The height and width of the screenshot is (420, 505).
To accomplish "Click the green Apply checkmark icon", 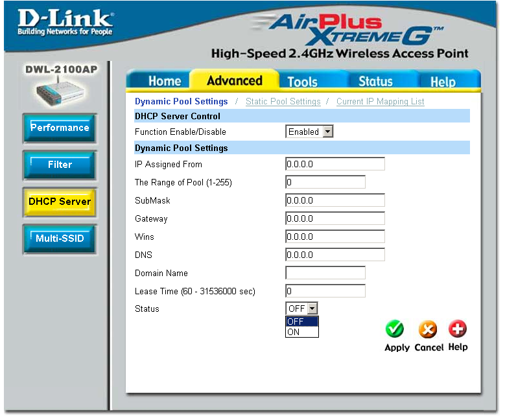I will [x=395, y=329].
